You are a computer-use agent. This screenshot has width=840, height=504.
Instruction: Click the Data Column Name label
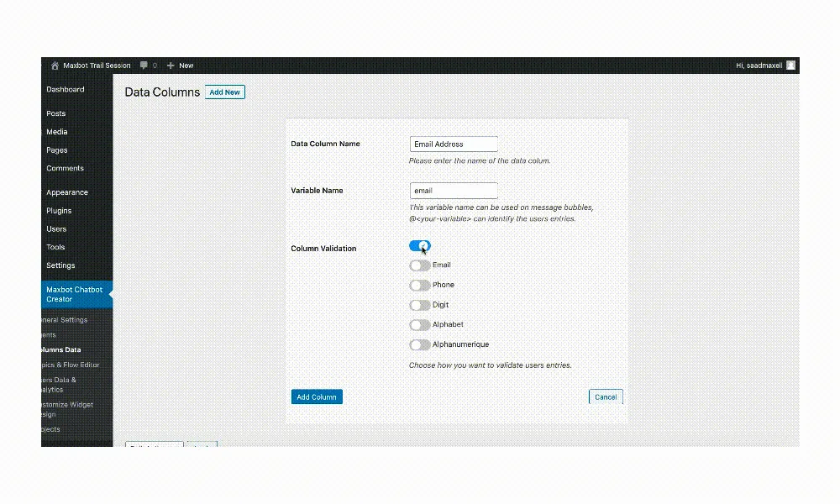(325, 144)
